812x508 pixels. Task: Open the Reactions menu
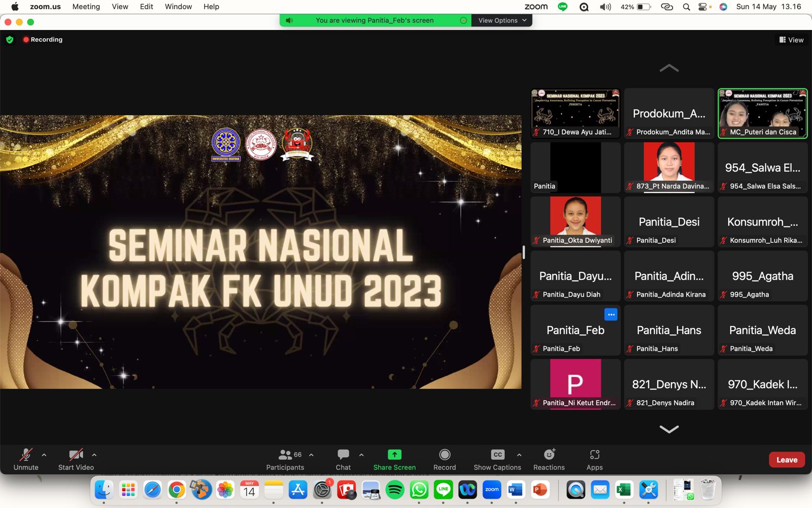coord(549,459)
